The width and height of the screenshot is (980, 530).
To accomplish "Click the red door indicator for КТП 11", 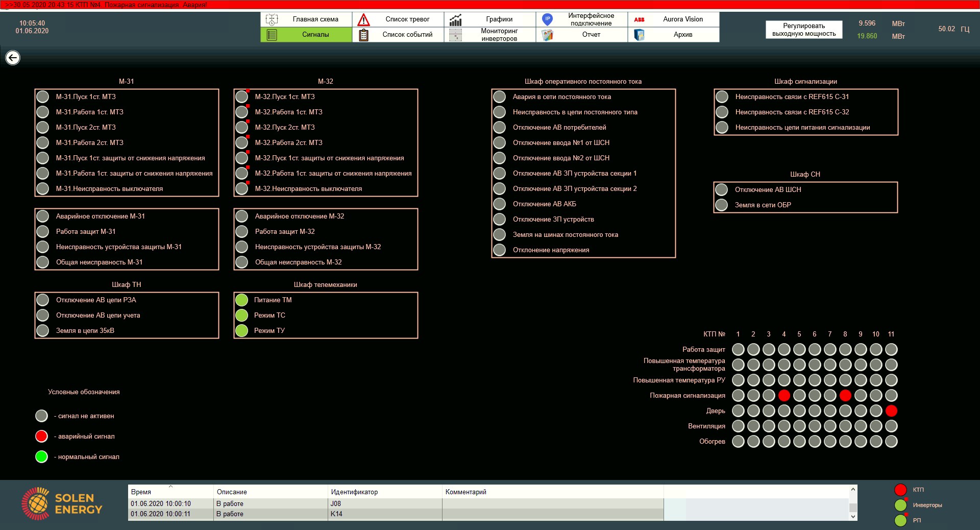I will pyautogui.click(x=891, y=411).
